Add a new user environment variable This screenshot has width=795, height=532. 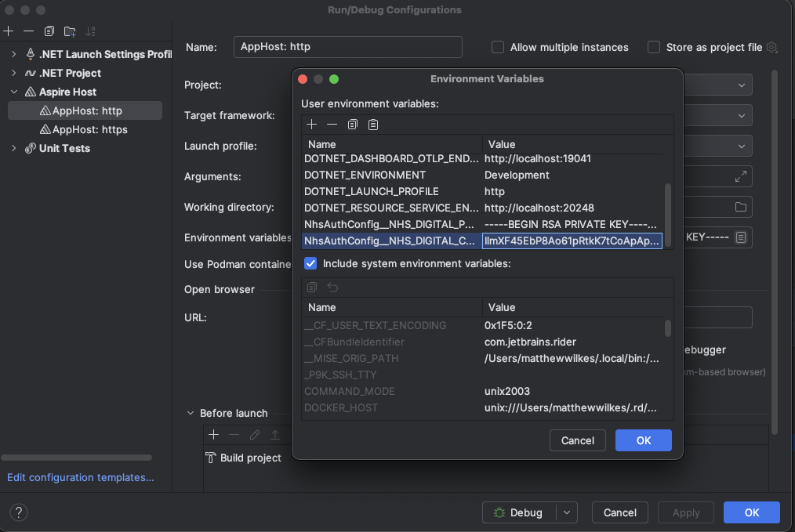pos(311,125)
